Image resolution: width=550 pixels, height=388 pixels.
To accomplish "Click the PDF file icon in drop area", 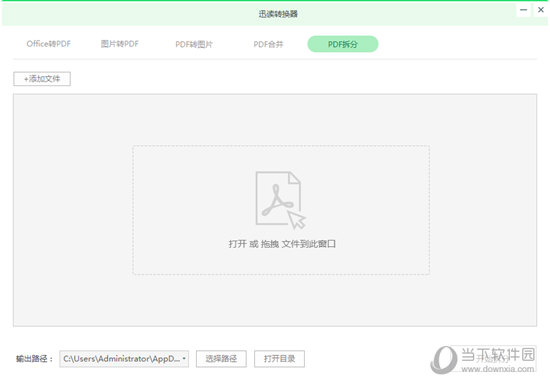I will 280,200.
